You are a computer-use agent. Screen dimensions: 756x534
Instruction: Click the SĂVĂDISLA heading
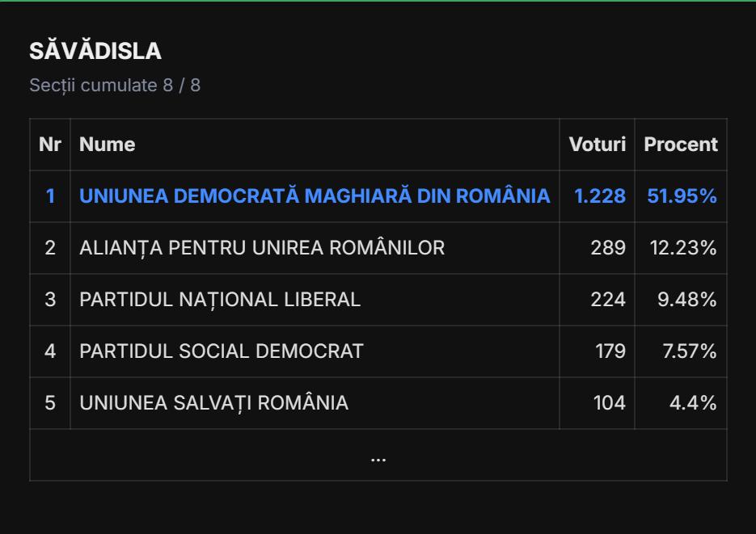pyautogui.click(x=95, y=51)
